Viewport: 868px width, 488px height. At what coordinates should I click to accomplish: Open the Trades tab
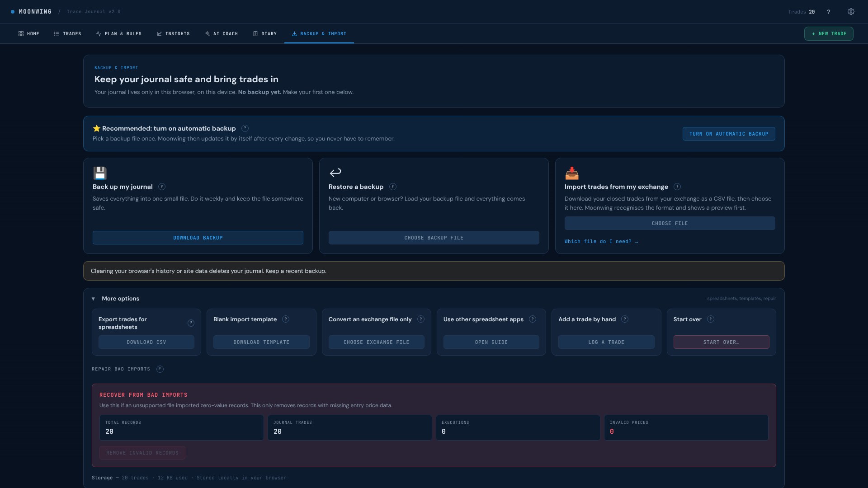tap(67, 34)
